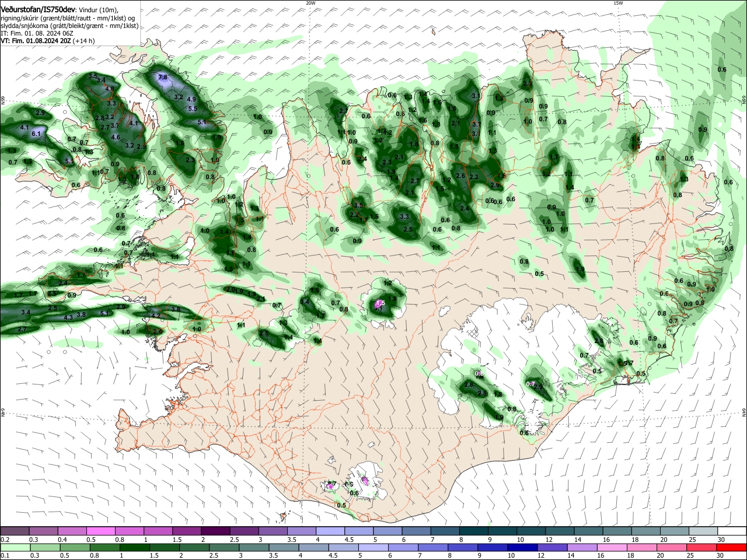Select the upper-row legend swatch for 1–1.5
The width and height of the screenshot is (747, 560).
[158, 531]
